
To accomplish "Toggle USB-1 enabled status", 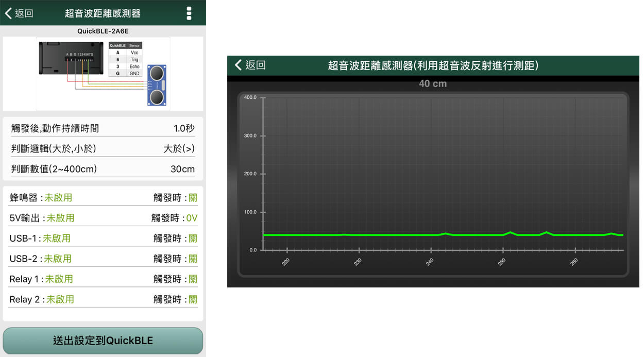I will click(57, 239).
